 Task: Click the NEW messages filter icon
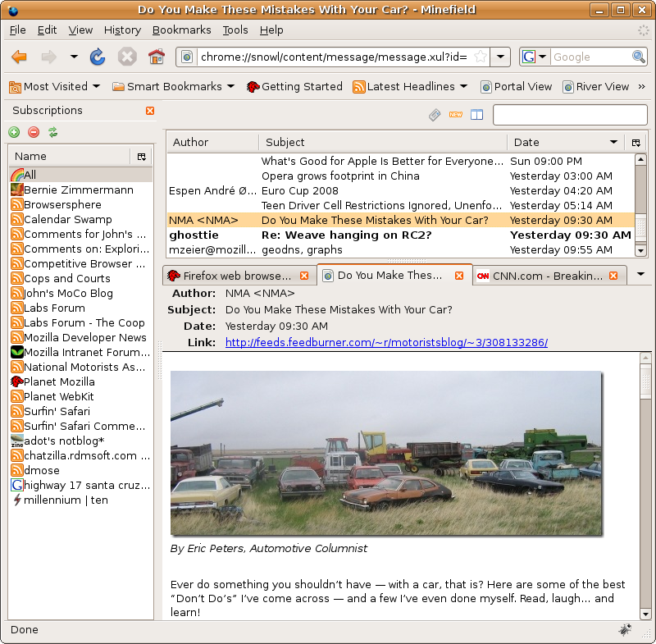(x=456, y=115)
